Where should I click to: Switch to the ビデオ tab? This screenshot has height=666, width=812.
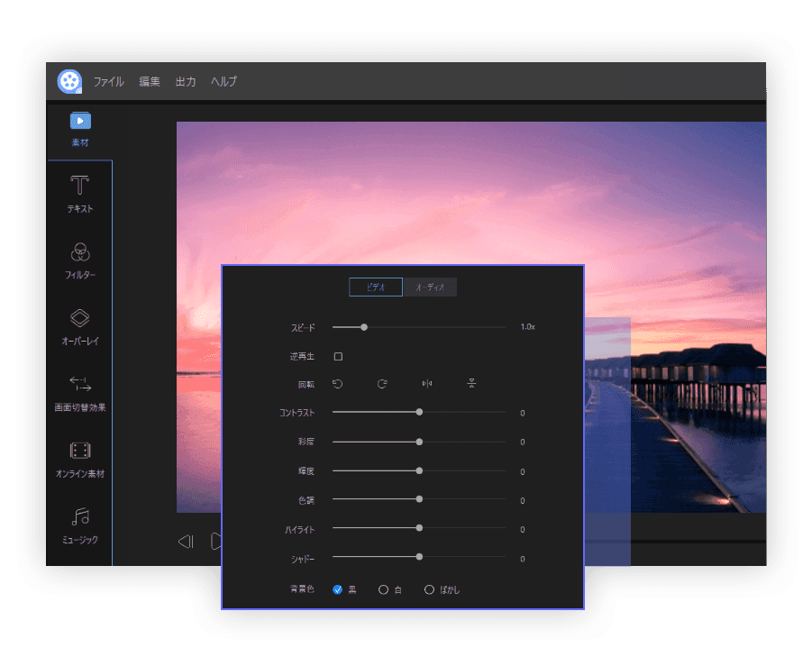tap(376, 287)
